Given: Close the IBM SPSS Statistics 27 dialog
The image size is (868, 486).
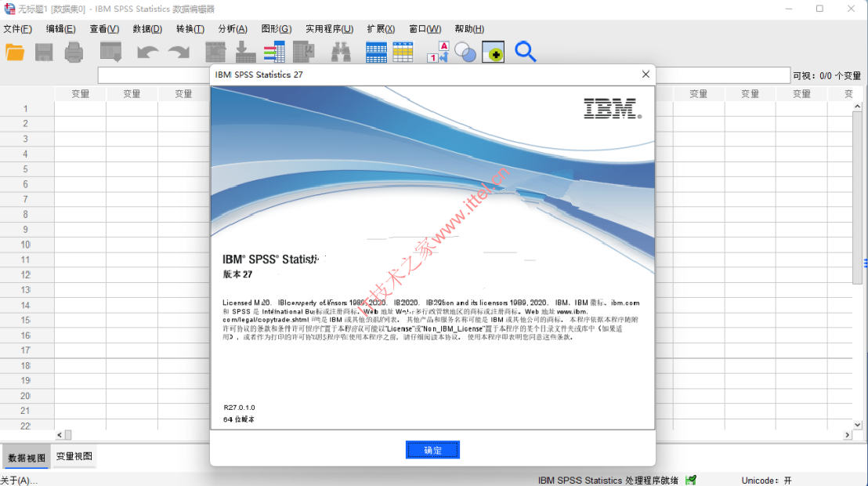Looking at the screenshot, I should (646, 74).
